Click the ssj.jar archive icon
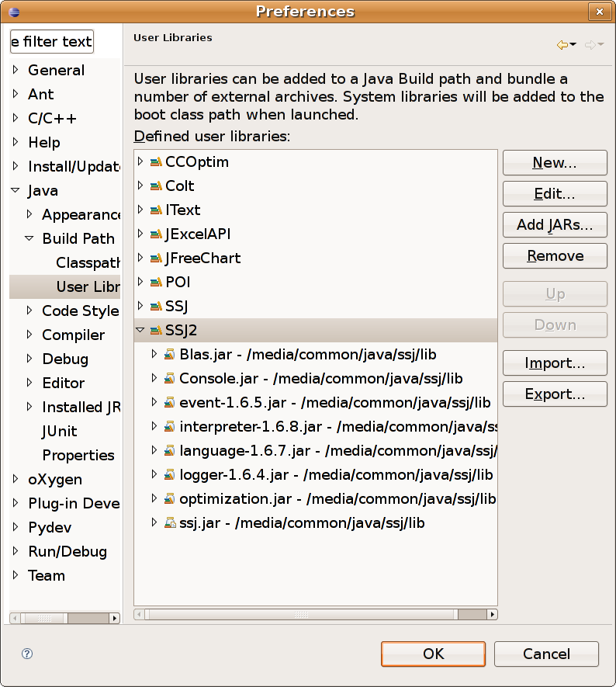Screen dimensions: 616x687 coord(169,523)
